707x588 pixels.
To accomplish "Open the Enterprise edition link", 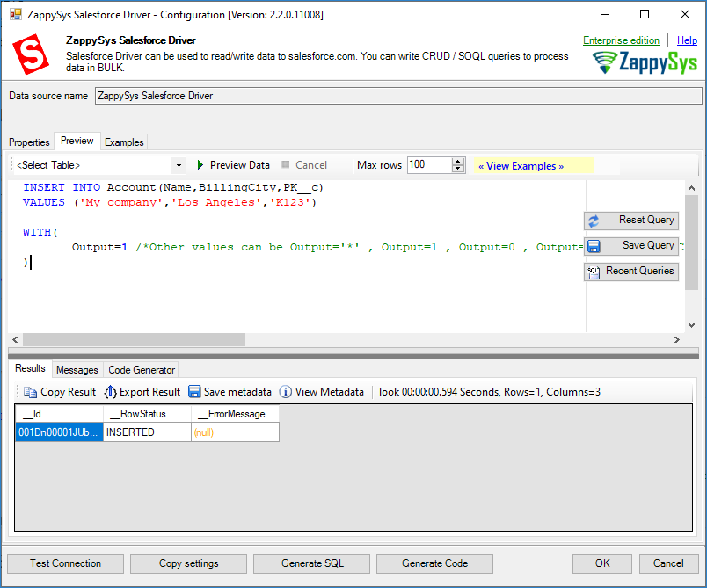I will pos(621,40).
